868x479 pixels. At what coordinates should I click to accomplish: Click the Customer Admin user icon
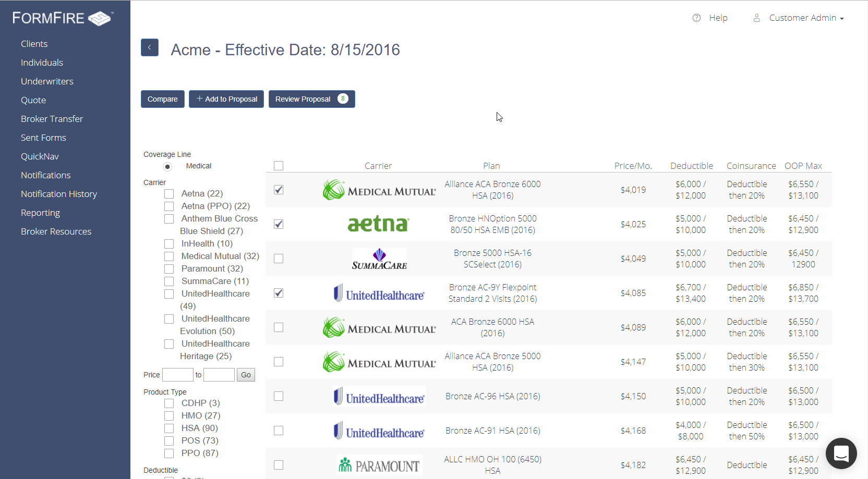click(756, 18)
